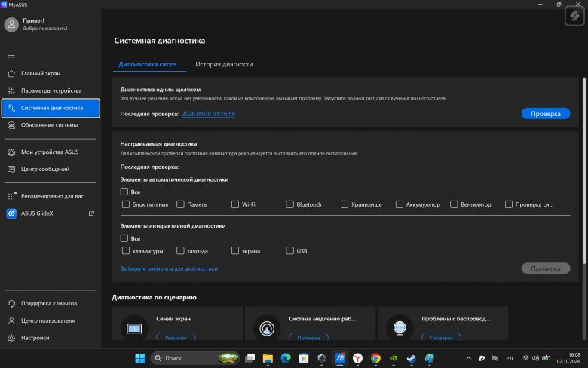The height and width of the screenshot is (368, 588).
Task: Tick the тачпэда checkbox
Action: click(x=180, y=250)
